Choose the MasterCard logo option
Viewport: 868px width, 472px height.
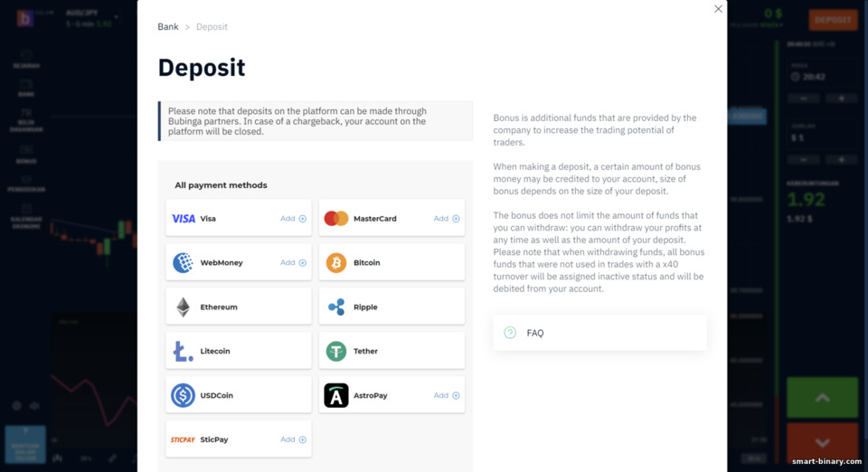coord(336,219)
